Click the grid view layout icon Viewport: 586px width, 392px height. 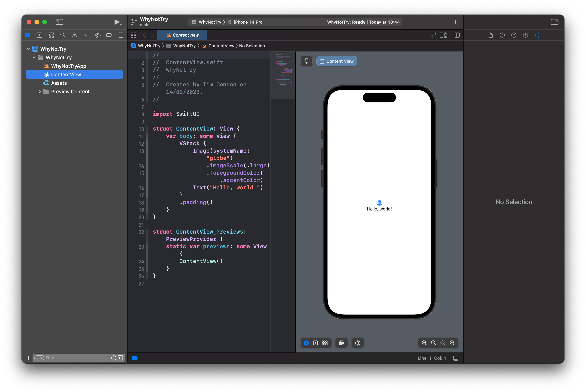point(325,343)
